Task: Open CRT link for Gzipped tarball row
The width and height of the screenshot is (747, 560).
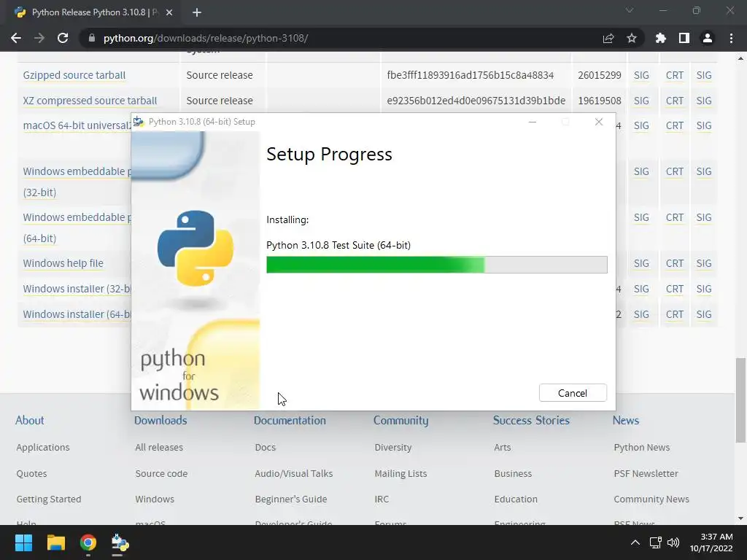Action: 675,75
